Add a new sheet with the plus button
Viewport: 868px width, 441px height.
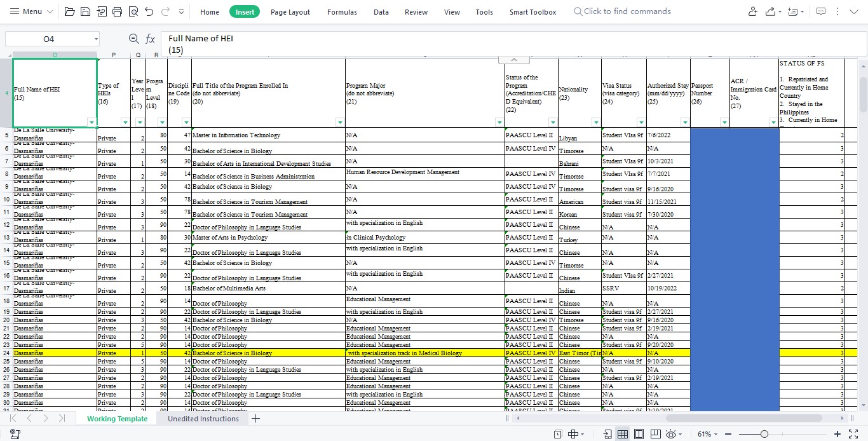[255, 419]
